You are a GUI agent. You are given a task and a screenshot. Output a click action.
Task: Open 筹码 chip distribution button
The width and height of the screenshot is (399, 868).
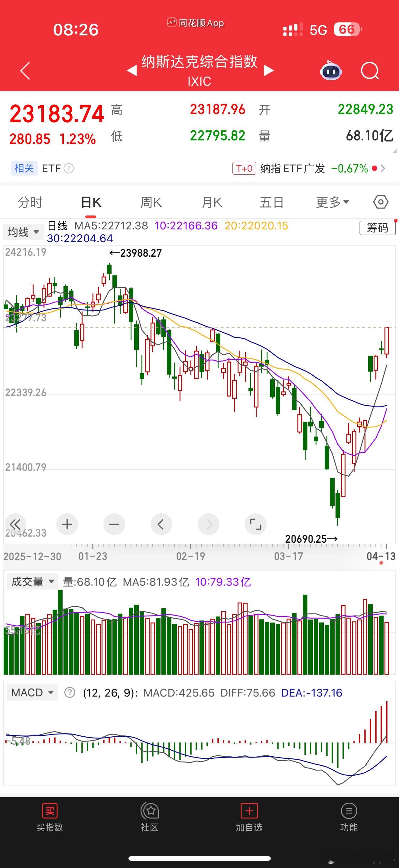pos(378,228)
